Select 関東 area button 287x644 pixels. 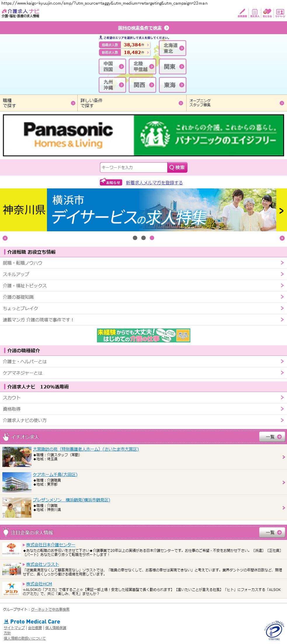(173, 66)
